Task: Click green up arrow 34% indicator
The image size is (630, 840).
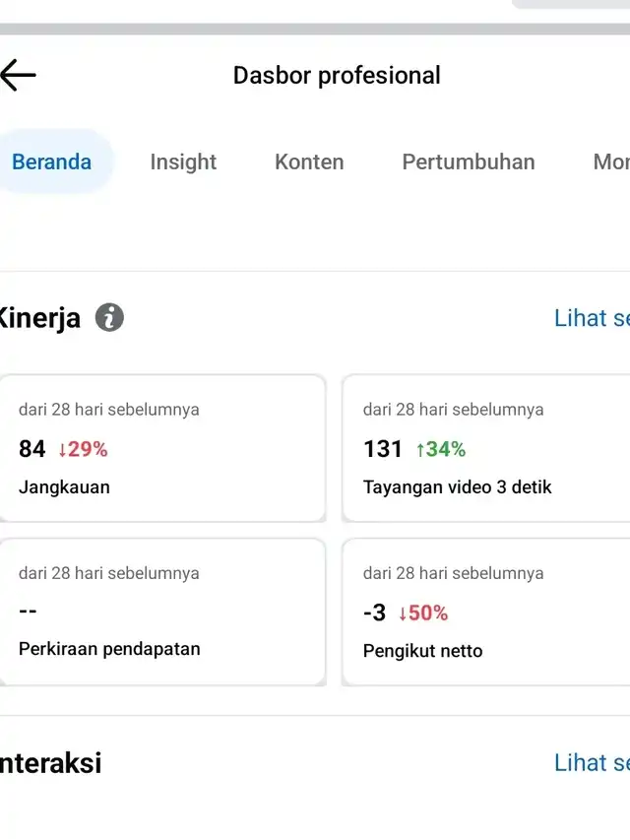Action: coord(440,449)
